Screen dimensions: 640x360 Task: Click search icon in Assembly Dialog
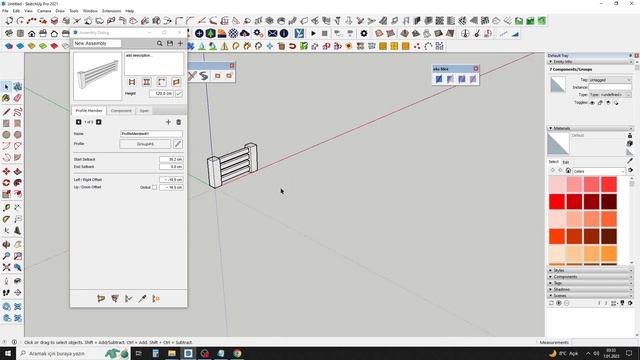tap(160, 43)
